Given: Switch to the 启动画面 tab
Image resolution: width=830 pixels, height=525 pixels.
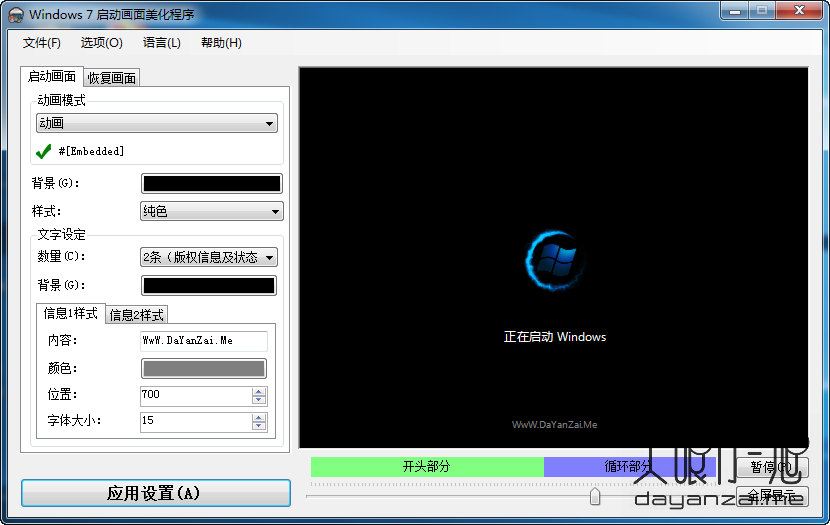Looking at the screenshot, I should pyautogui.click(x=52, y=77).
